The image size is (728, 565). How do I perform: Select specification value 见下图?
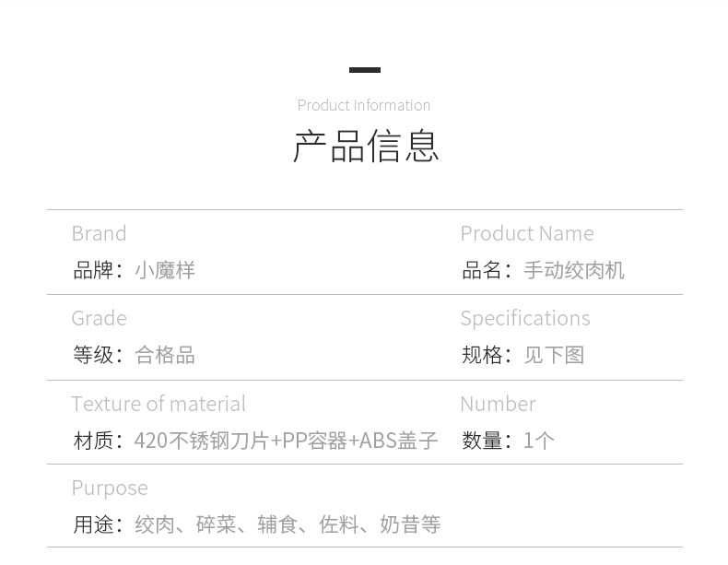coord(554,355)
